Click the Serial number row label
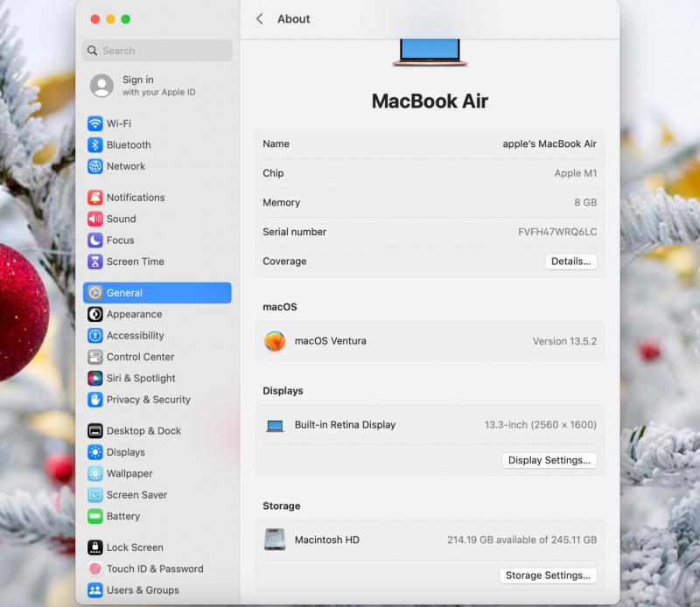Image resolution: width=700 pixels, height=607 pixels. point(294,232)
